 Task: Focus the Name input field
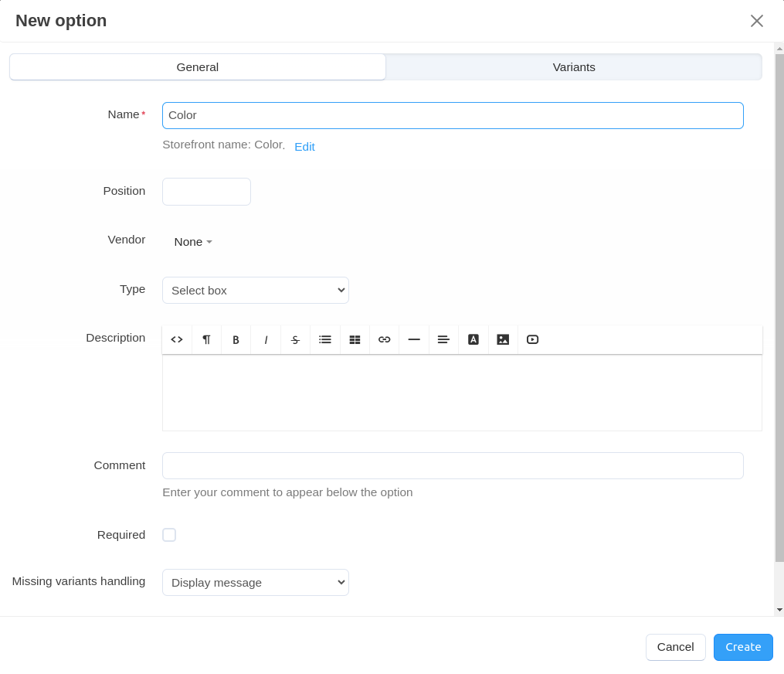(x=453, y=116)
